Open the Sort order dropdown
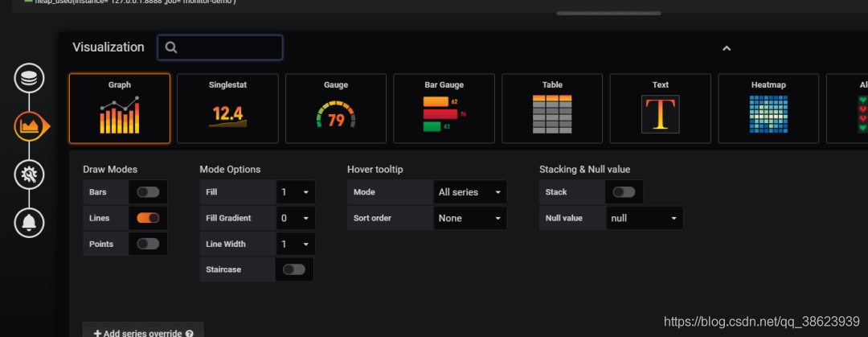This screenshot has width=868, height=337. click(x=470, y=218)
